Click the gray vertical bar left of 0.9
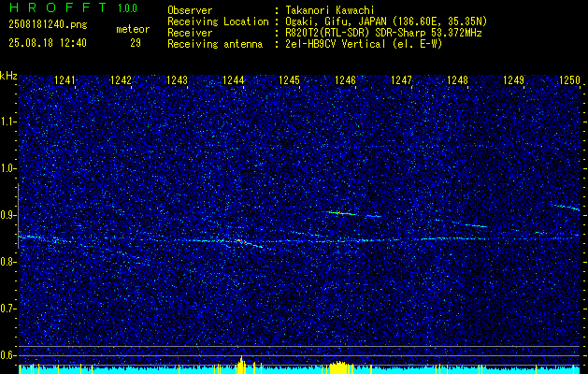The image size is (588, 374). click(x=19, y=216)
